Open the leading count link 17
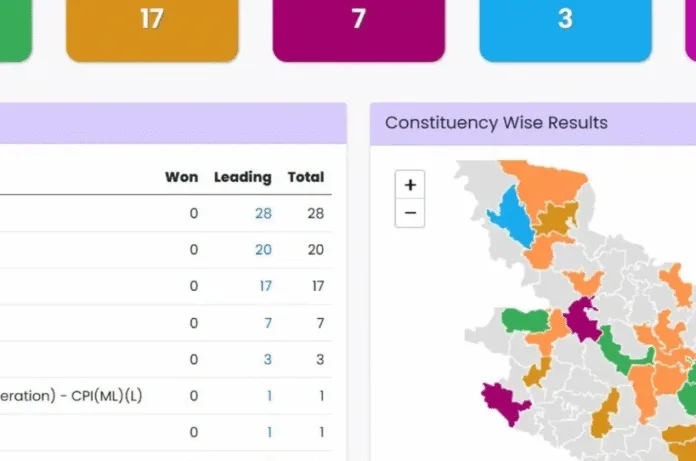Screen dimensions: 696x461 pyautogui.click(x=265, y=286)
